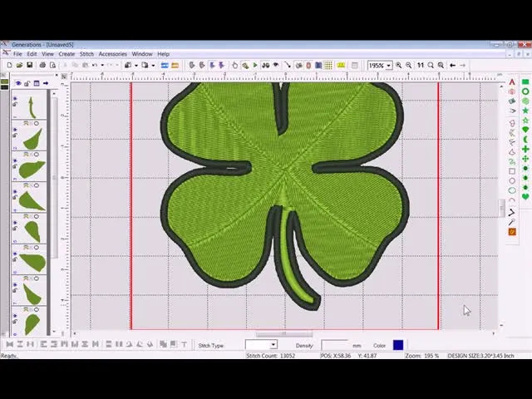
Task: Open the zoom percentage 195% dropdown
Action: [x=389, y=66]
